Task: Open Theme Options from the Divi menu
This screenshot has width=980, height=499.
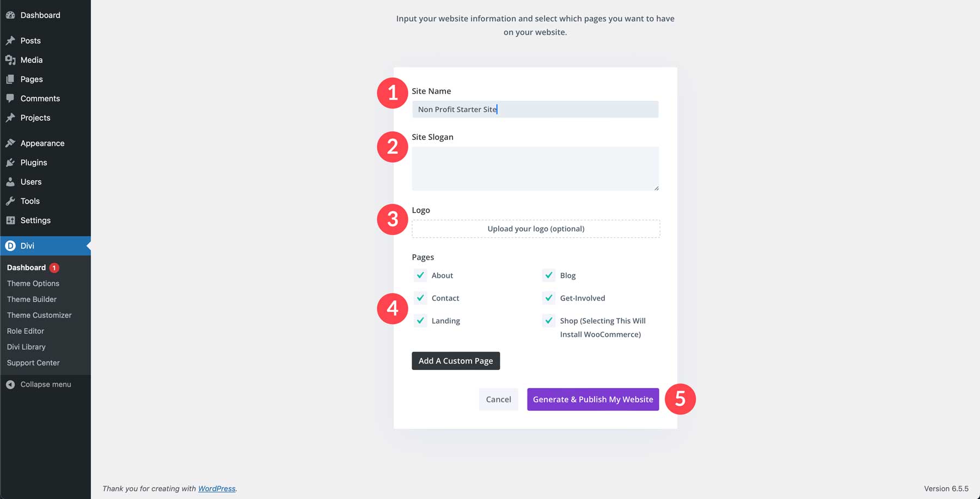Action: pyautogui.click(x=33, y=283)
